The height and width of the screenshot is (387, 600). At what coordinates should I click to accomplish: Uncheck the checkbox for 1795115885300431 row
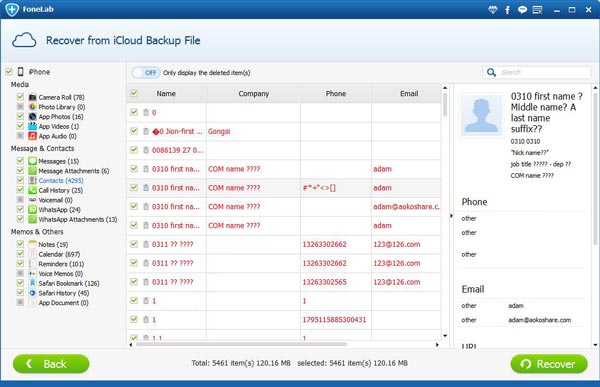[x=134, y=319]
